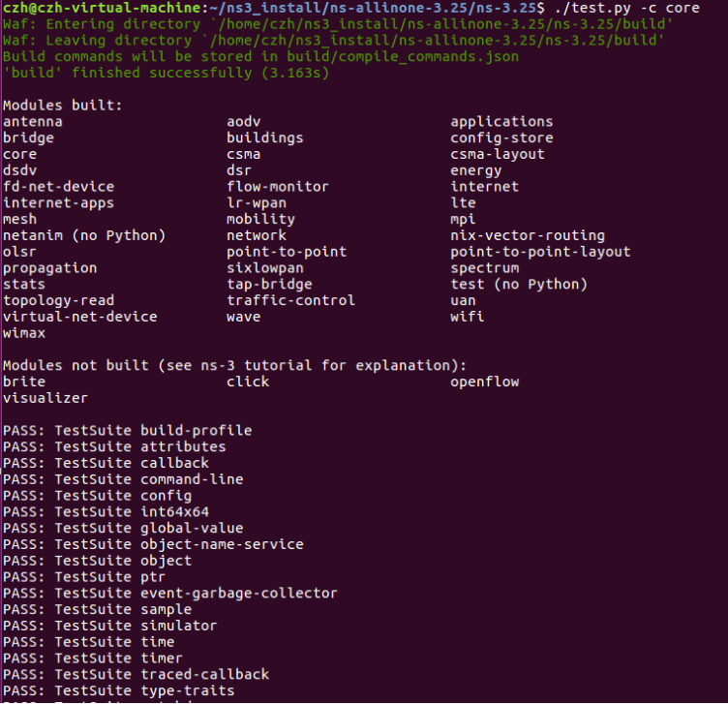Click the 'Modules built:' heading

click(62, 106)
